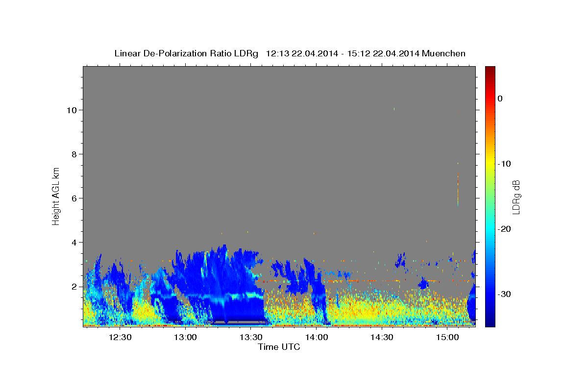
Task: Click the 15:00 time tick label
Action: [447, 337]
